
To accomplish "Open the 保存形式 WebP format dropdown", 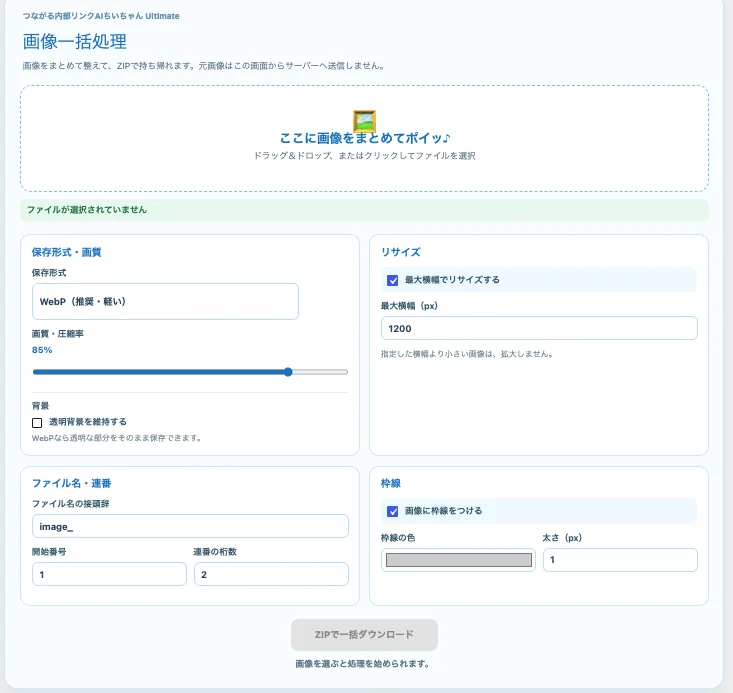I will click(165, 302).
